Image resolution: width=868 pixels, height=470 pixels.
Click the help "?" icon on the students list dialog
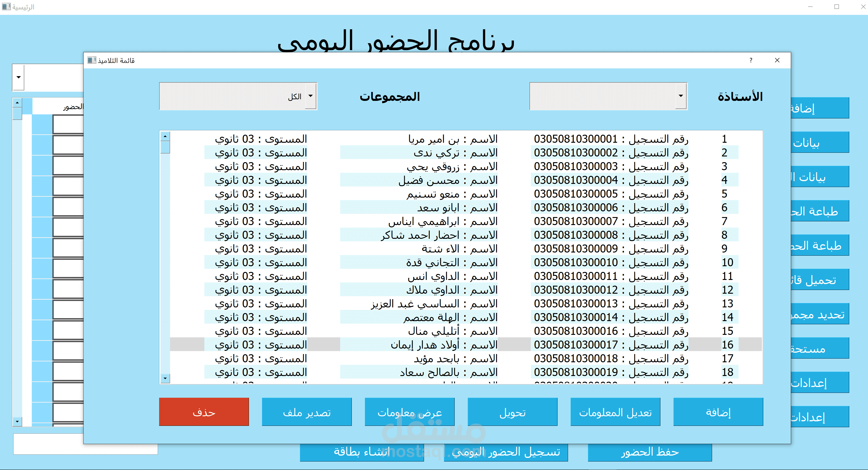[x=751, y=60]
